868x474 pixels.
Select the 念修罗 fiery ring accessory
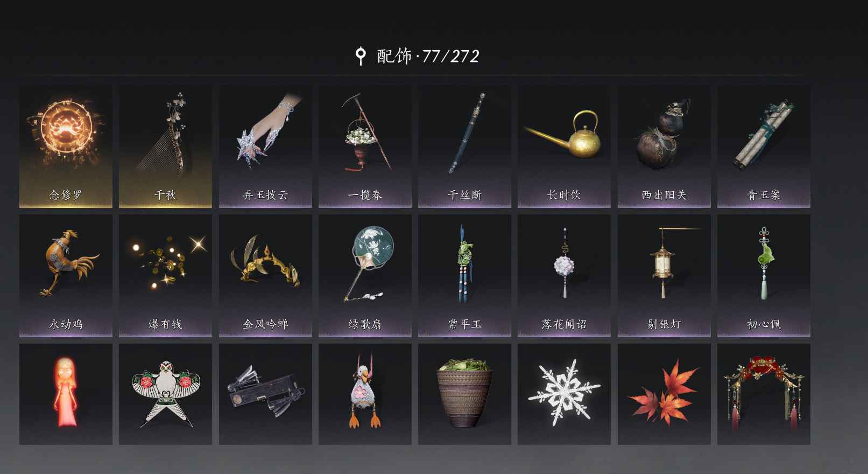tap(66, 146)
